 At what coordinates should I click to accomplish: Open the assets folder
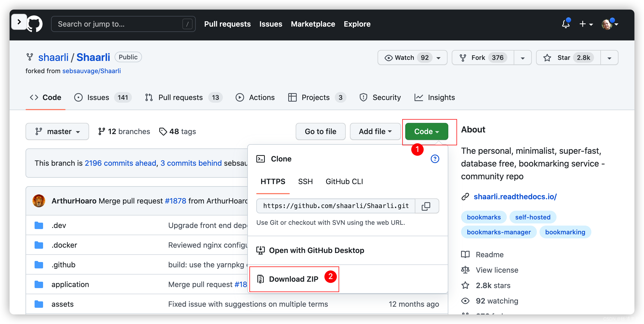(x=62, y=304)
